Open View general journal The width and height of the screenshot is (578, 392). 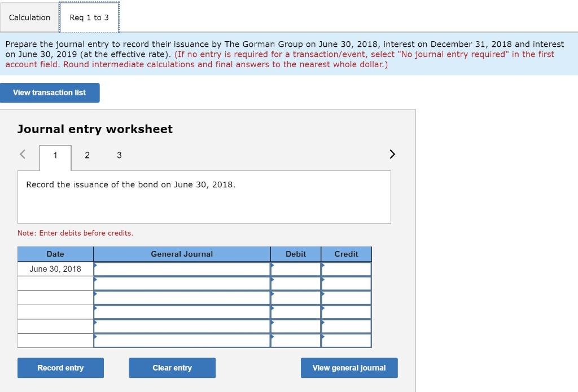(x=349, y=368)
